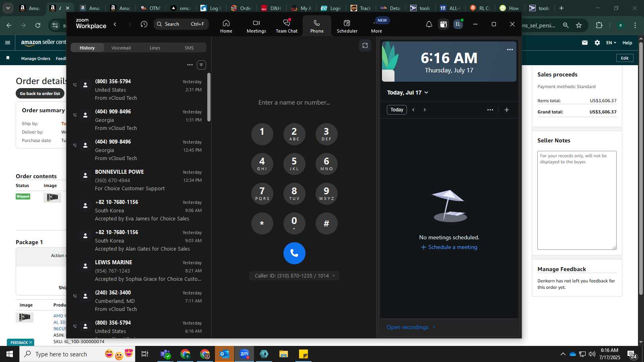
Task: Add a new calendar event
Action: pos(507,110)
